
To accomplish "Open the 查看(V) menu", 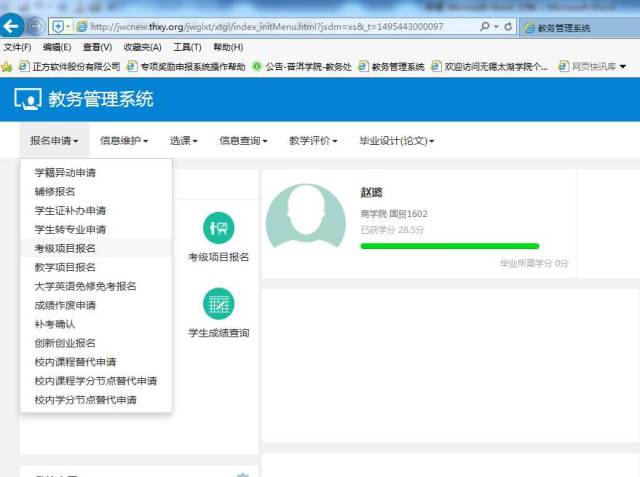I will (98, 47).
